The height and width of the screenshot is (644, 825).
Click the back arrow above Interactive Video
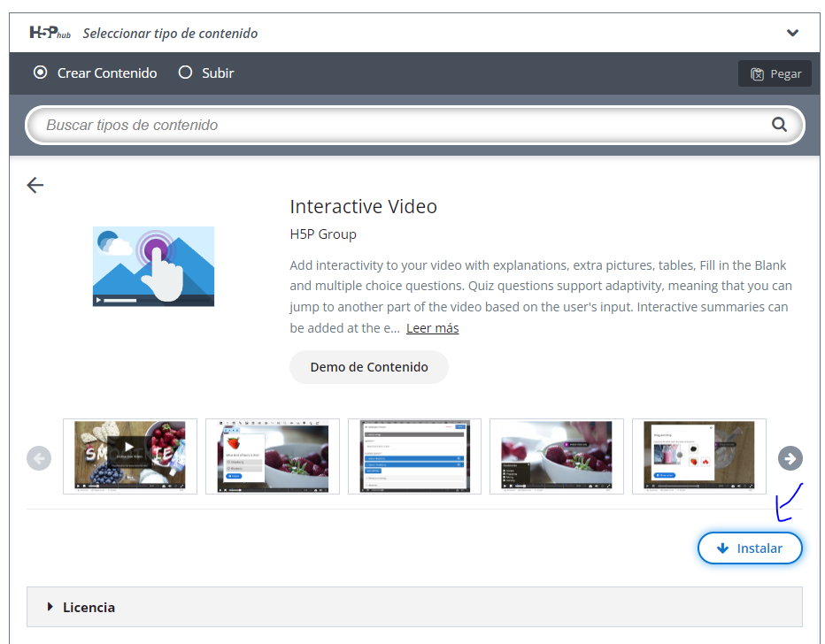pos(35,185)
